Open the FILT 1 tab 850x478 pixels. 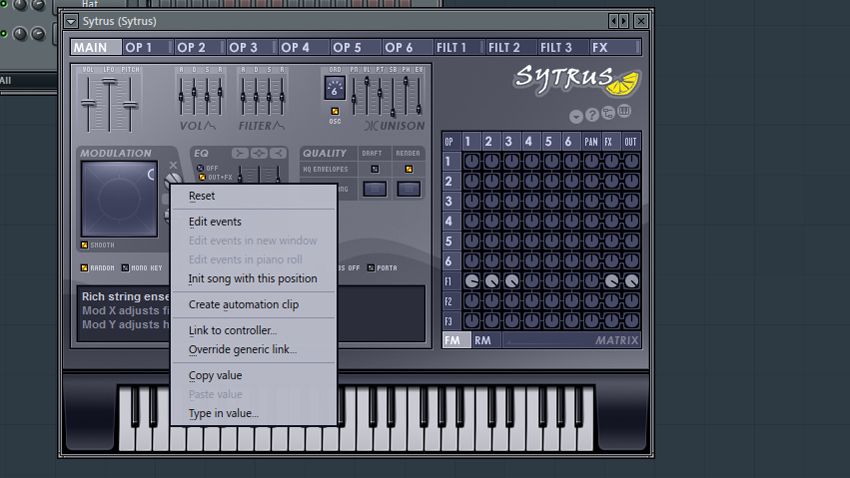tap(459, 48)
